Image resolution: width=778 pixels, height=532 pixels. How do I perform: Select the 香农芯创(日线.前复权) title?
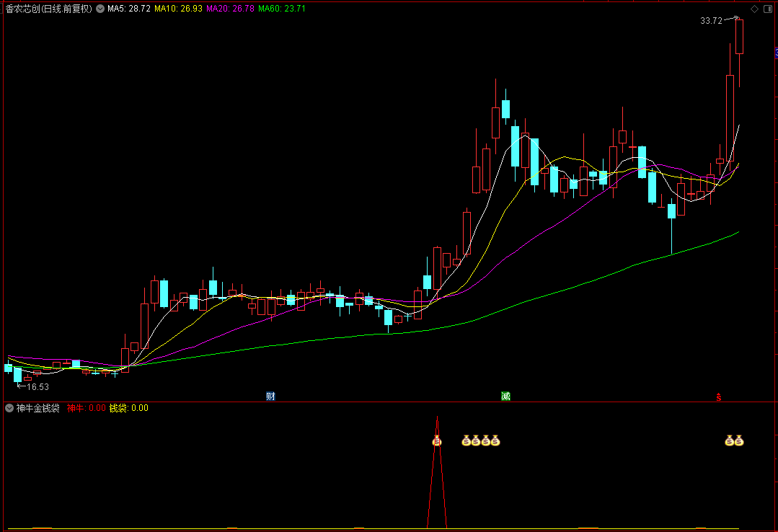48,9
